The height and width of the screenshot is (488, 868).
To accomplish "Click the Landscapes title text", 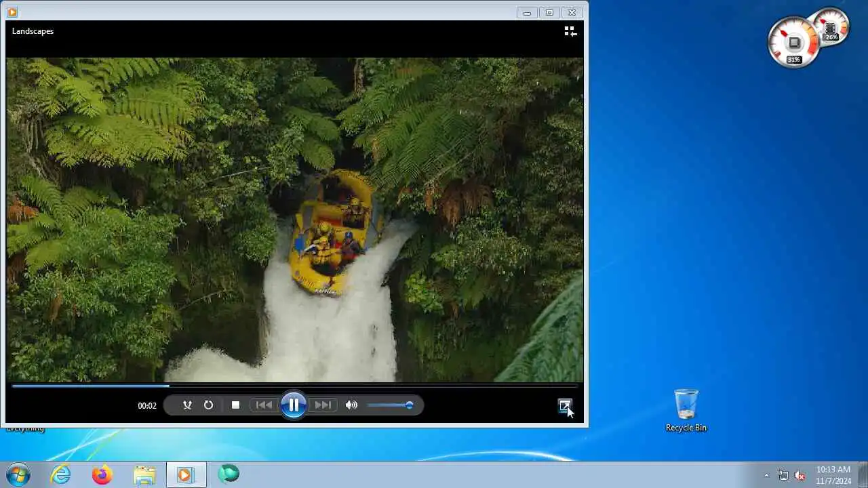I will coord(33,31).
